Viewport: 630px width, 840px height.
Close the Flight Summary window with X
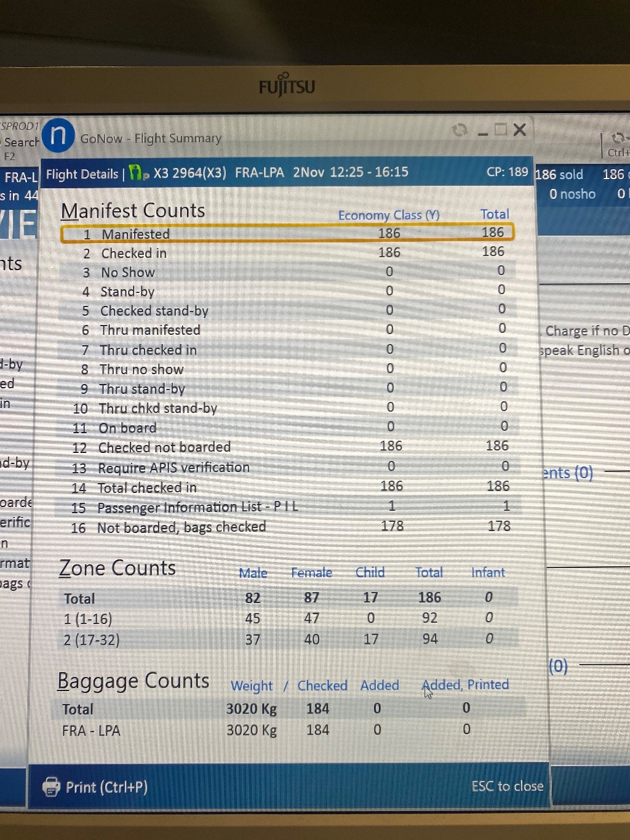click(x=520, y=130)
